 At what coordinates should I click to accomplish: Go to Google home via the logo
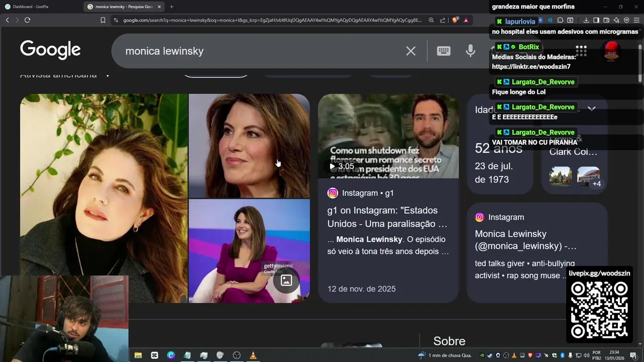tap(50, 50)
